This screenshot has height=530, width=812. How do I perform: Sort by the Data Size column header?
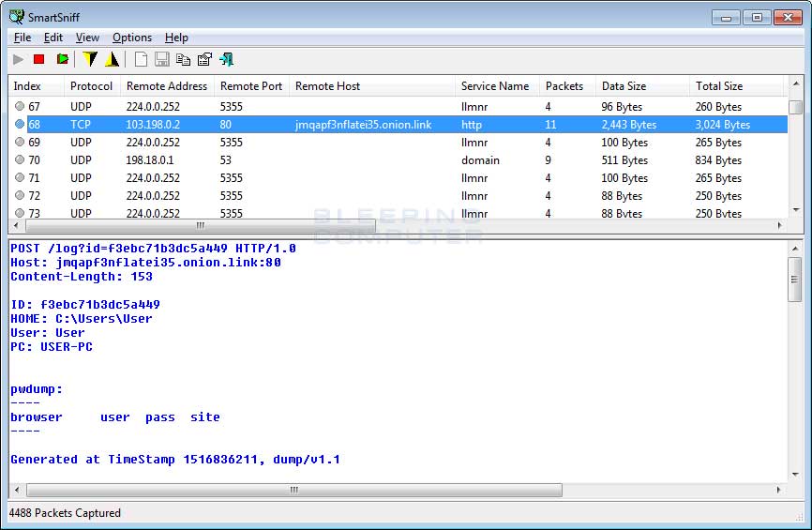click(x=642, y=86)
